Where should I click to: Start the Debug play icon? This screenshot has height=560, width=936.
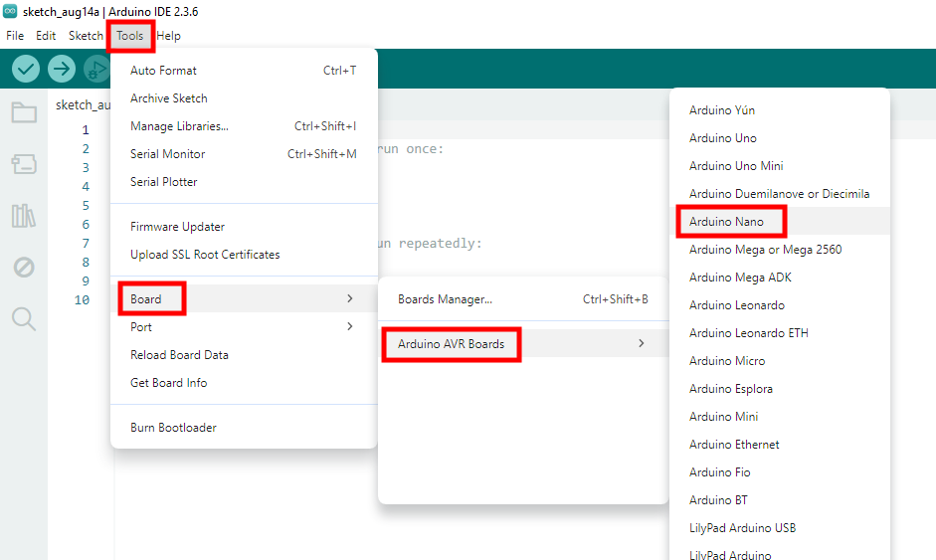click(96, 70)
